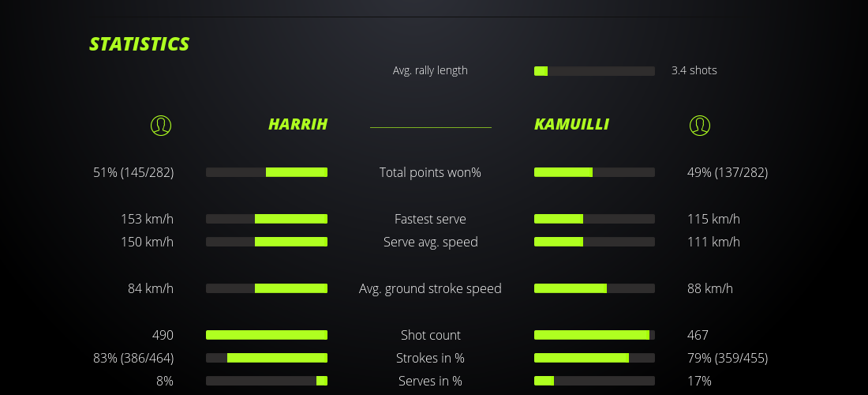
Task: Select the Total points won% label
Action: pyautogui.click(x=430, y=172)
